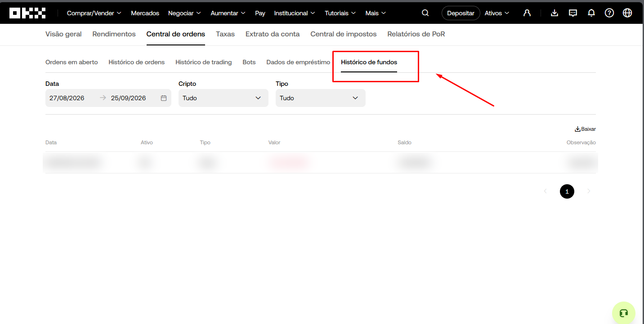This screenshot has height=324, width=644.
Task: Open the search magnifier icon
Action: tap(425, 13)
